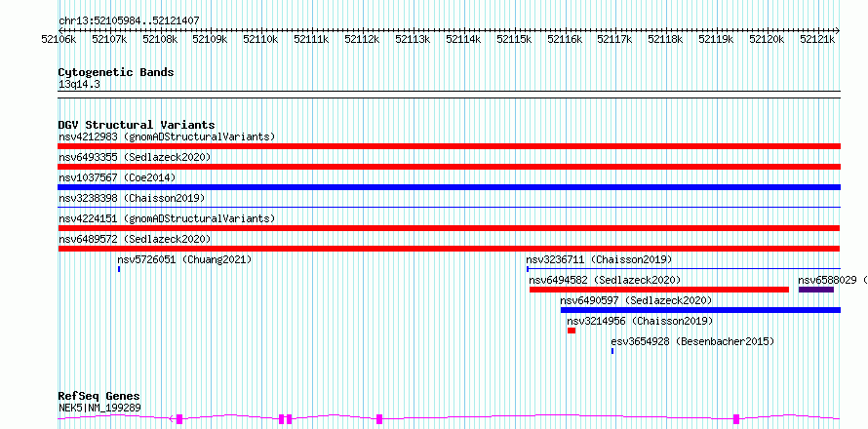
Task: Click the 52116k ruler label
Action: point(565,40)
